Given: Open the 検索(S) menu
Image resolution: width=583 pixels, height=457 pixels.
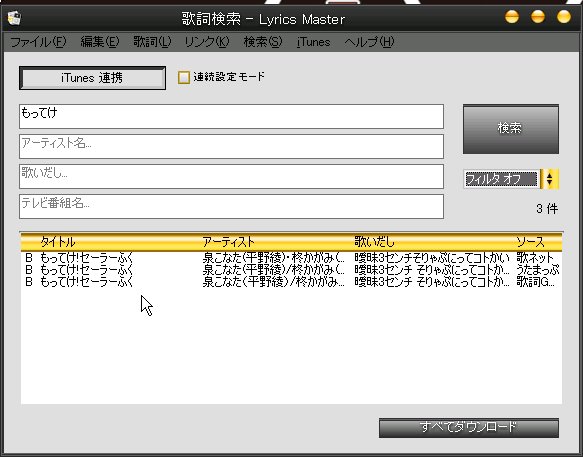Looking at the screenshot, I should coord(263,42).
